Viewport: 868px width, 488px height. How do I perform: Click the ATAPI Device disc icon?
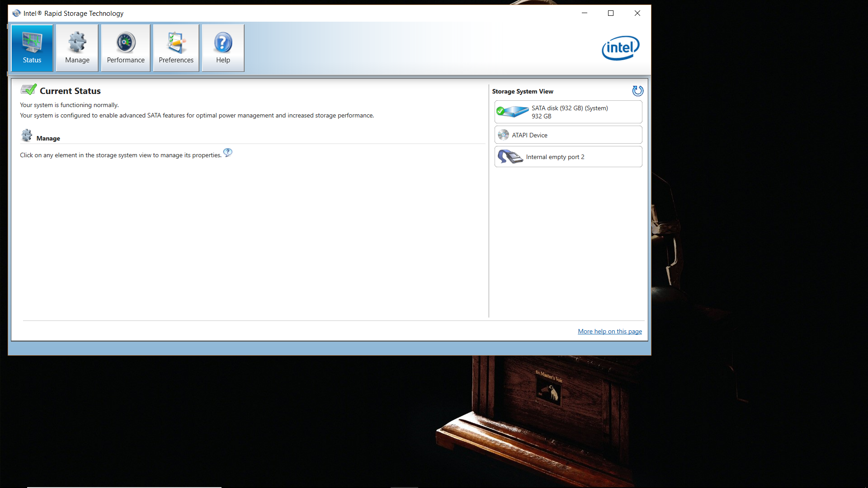(x=503, y=135)
